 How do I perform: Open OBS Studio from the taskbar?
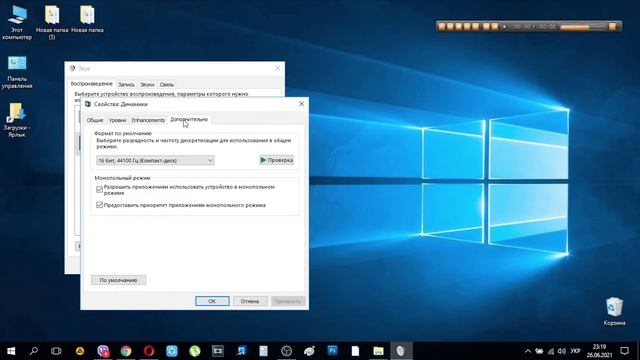tap(287, 351)
